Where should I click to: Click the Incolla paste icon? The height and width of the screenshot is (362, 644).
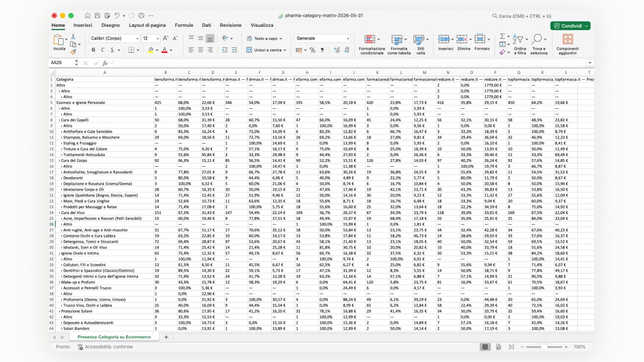[58, 41]
